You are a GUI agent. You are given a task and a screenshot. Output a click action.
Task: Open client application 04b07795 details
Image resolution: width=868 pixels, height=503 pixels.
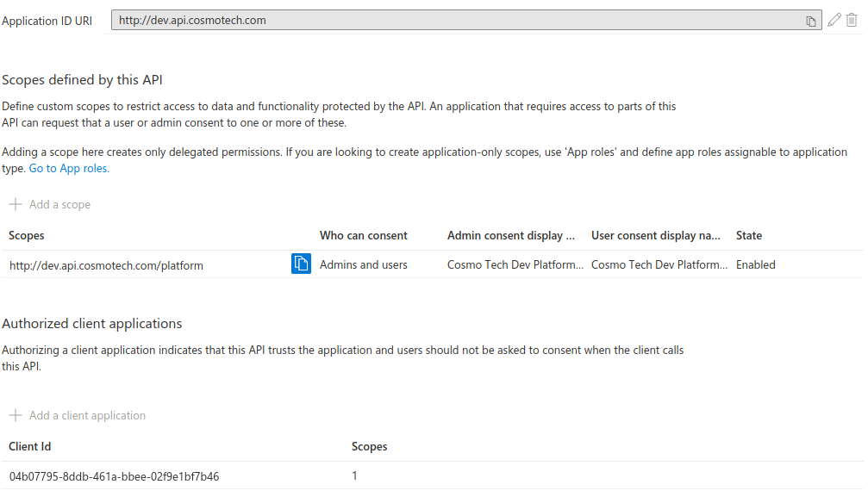(112, 475)
